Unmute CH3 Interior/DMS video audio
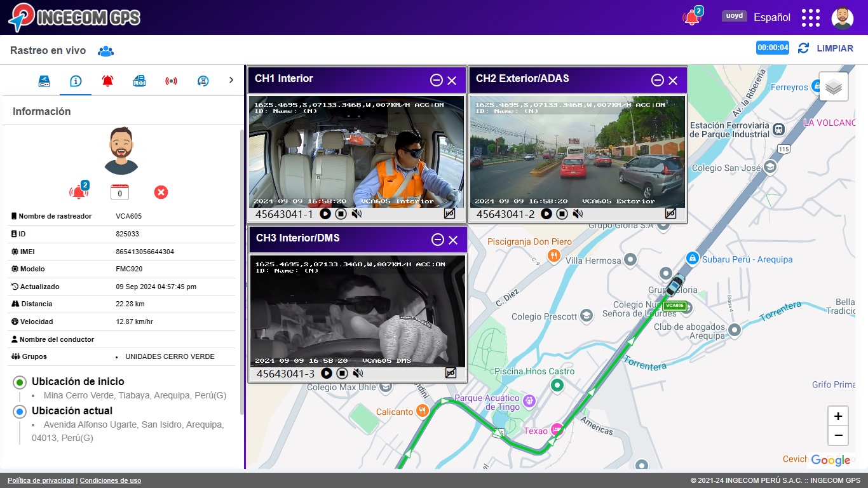This screenshot has height=488, width=868. [358, 374]
